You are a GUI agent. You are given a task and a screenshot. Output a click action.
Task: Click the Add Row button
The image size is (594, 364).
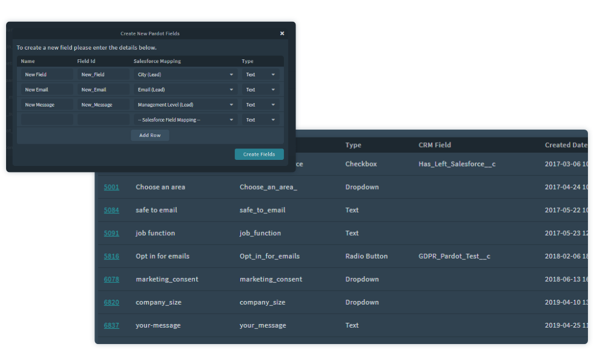tap(150, 135)
